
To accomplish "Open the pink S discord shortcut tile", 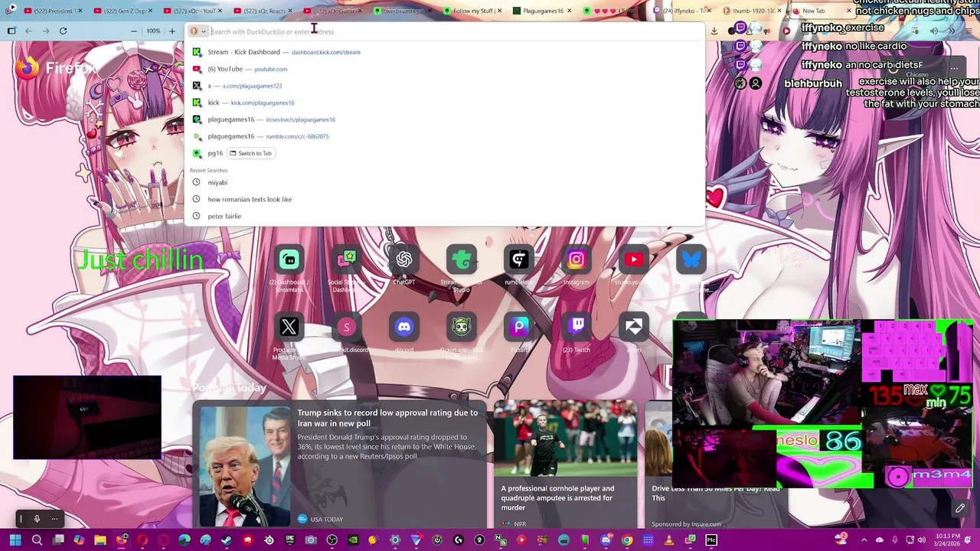I will [347, 328].
